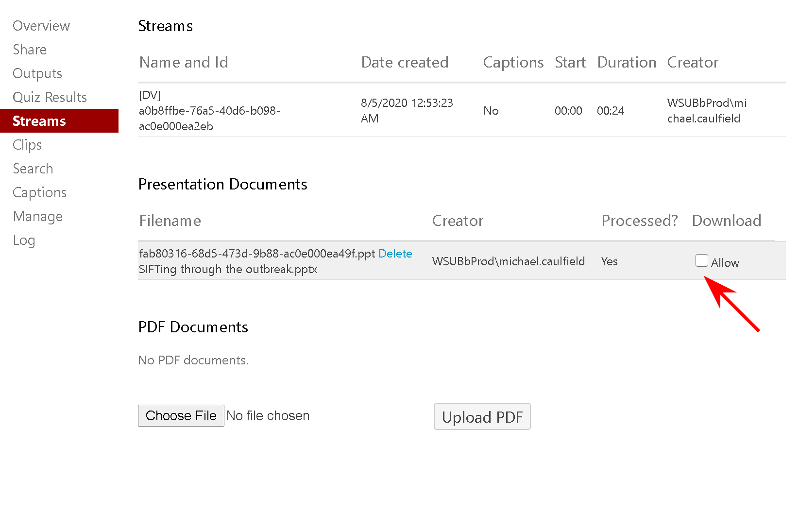Select the active Streams sidebar item

pyautogui.click(x=39, y=121)
